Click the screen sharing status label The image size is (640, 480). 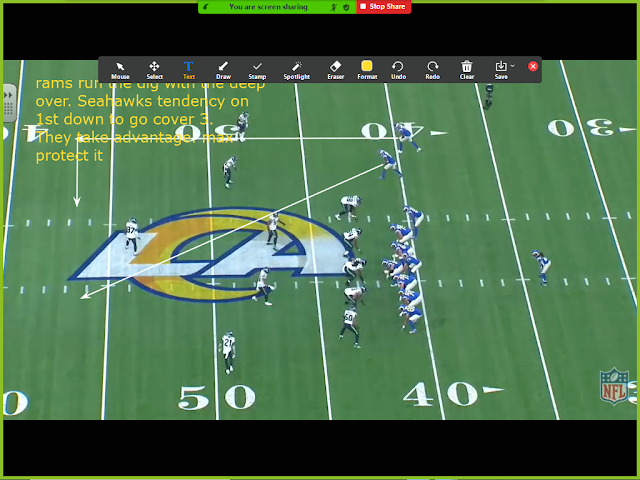click(268, 7)
